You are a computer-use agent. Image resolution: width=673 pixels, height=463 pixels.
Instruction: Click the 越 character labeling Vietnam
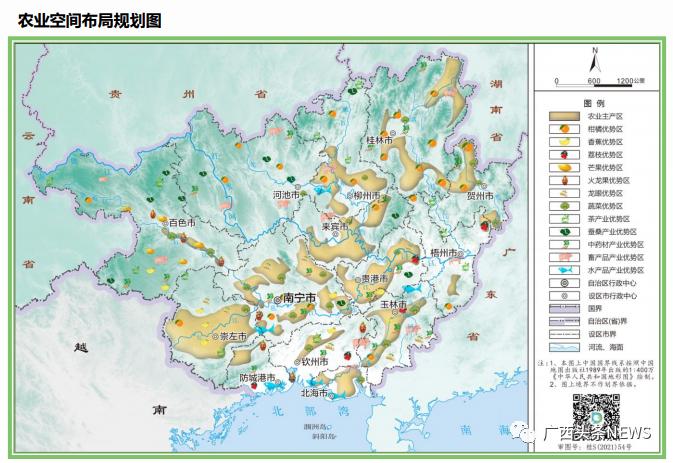(x=80, y=347)
